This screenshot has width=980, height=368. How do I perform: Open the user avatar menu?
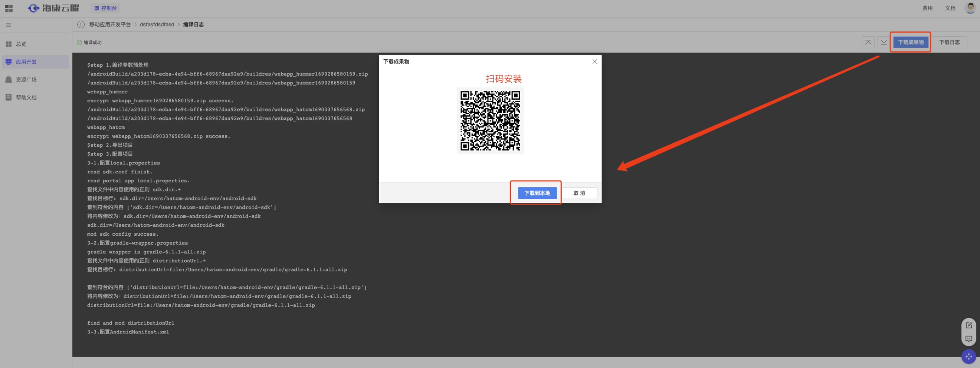click(x=970, y=8)
